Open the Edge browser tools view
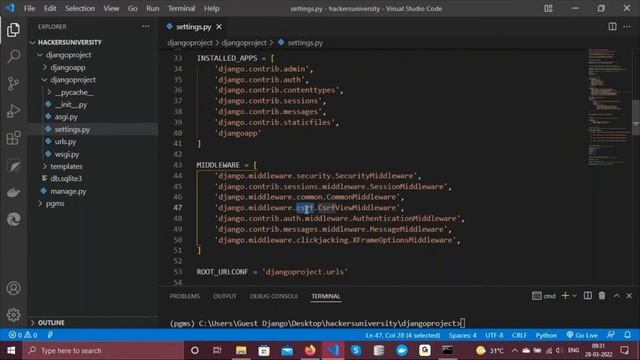Image resolution: width=640 pixels, height=360 pixels. pos(13,220)
